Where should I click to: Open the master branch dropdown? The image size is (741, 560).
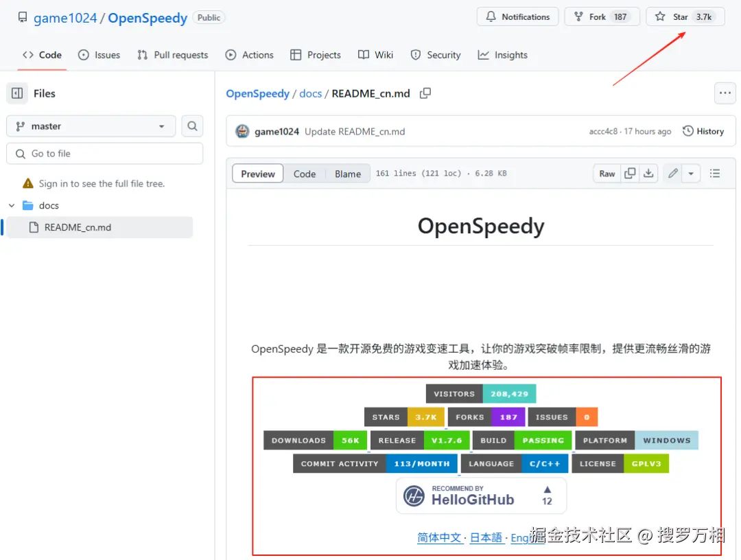(x=91, y=126)
